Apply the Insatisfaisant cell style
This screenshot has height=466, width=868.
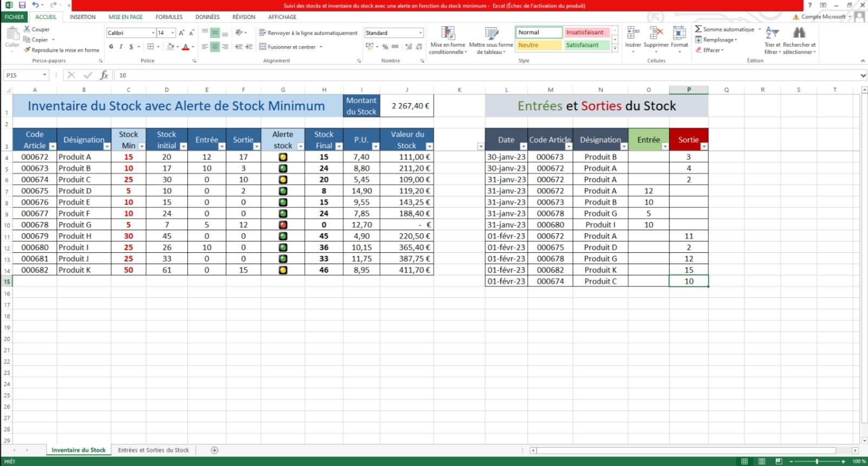tap(587, 33)
